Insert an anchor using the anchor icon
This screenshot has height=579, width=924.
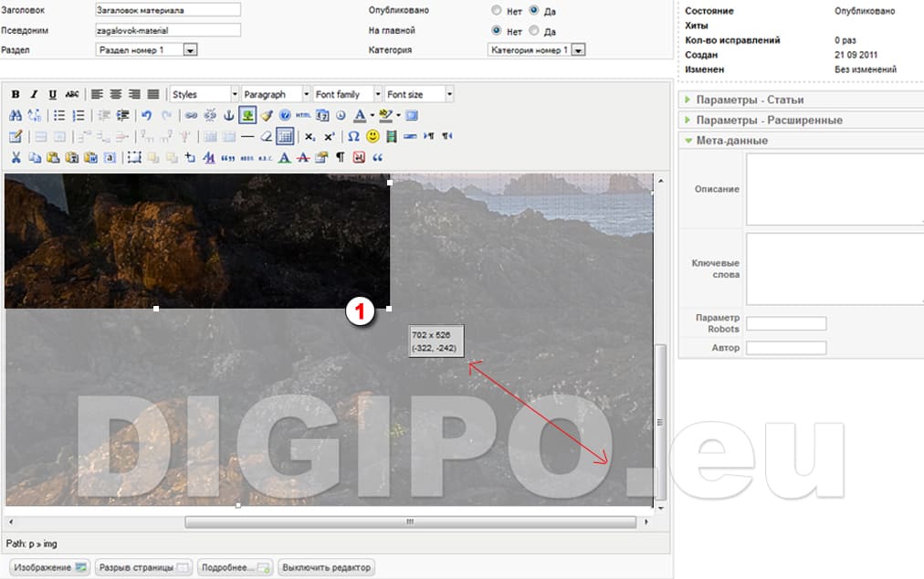click(228, 115)
